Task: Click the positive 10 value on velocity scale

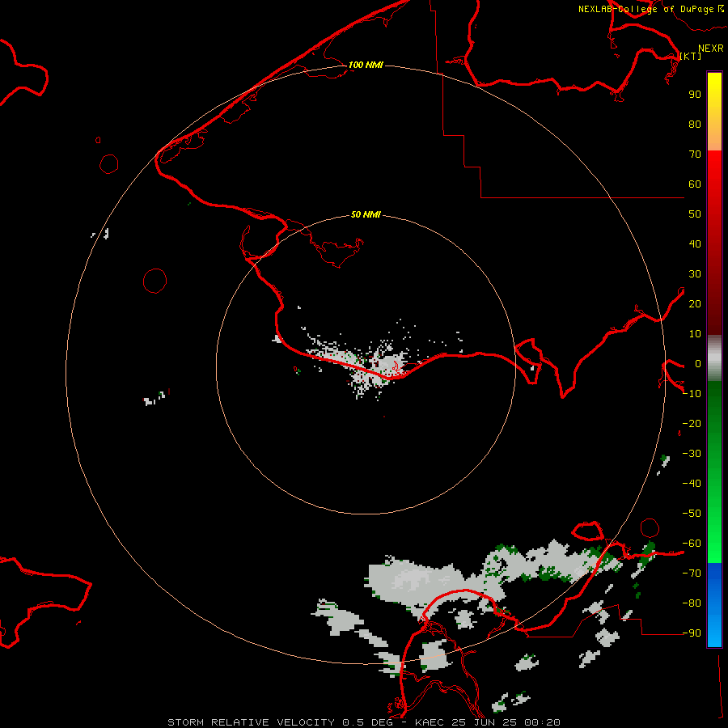Action: pyautogui.click(x=695, y=334)
